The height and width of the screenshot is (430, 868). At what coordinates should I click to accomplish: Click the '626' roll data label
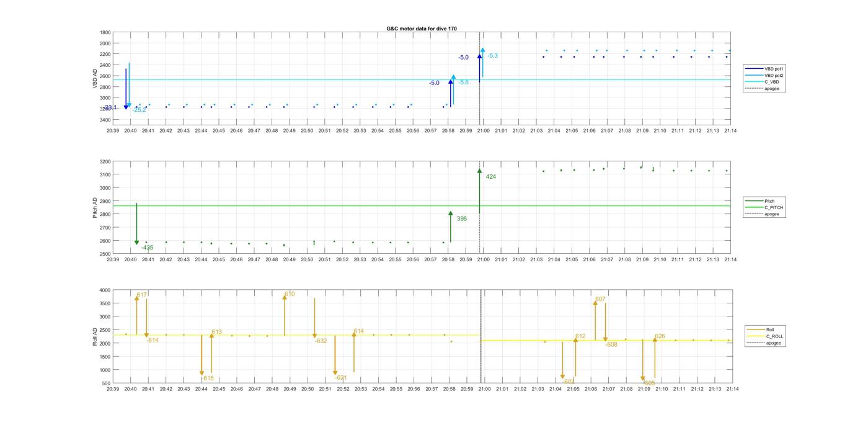click(660, 336)
